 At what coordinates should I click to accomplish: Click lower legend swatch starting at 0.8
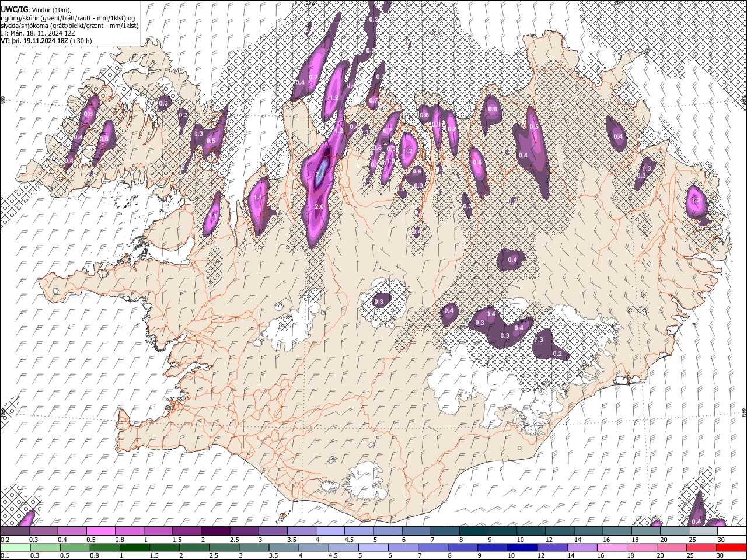click(x=104, y=547)
